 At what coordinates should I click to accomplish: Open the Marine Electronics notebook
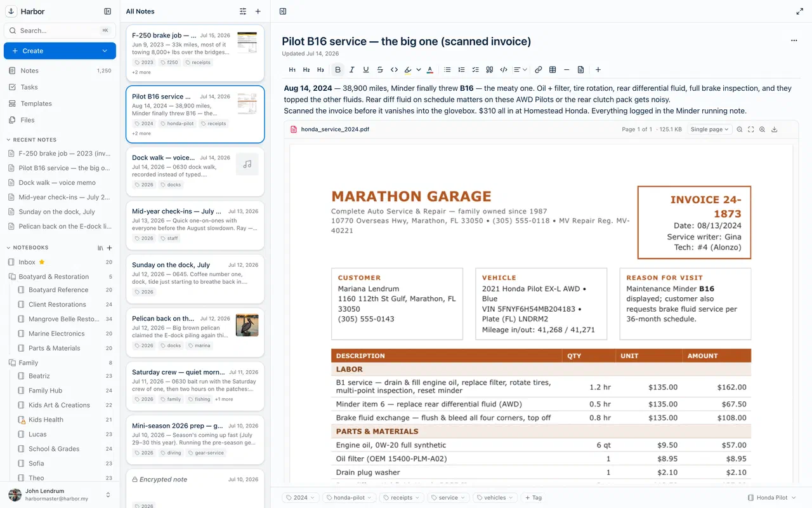[x=60, y=333]
